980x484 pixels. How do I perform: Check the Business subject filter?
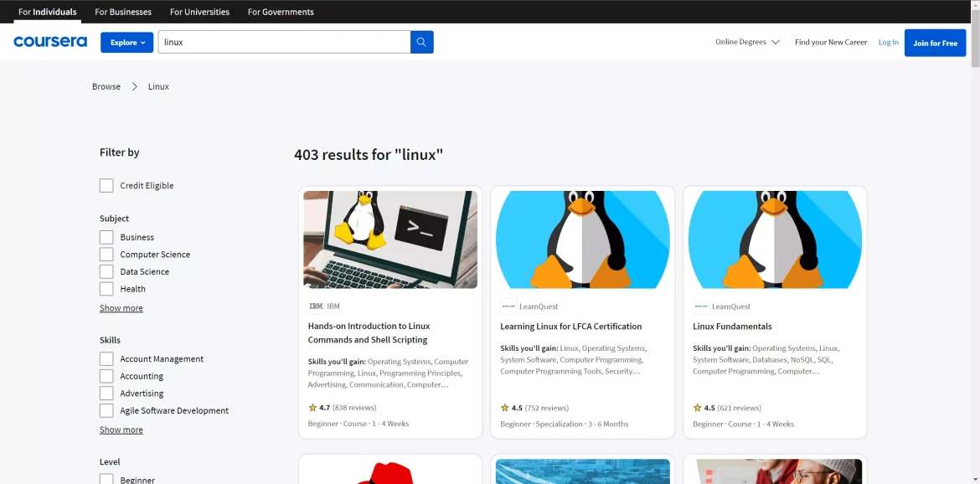click(x=106, y=237)
